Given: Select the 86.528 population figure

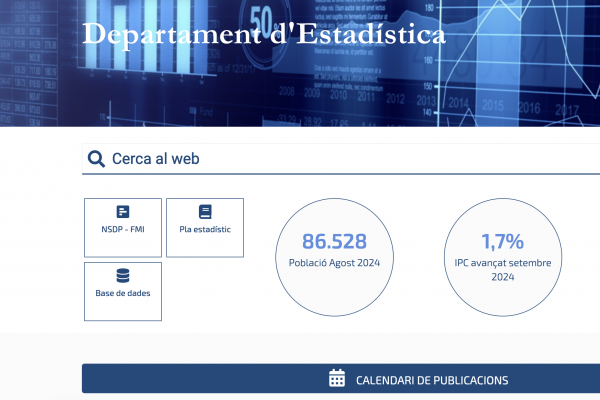Looking at the screenshot, I should click(x=334, y=241).
